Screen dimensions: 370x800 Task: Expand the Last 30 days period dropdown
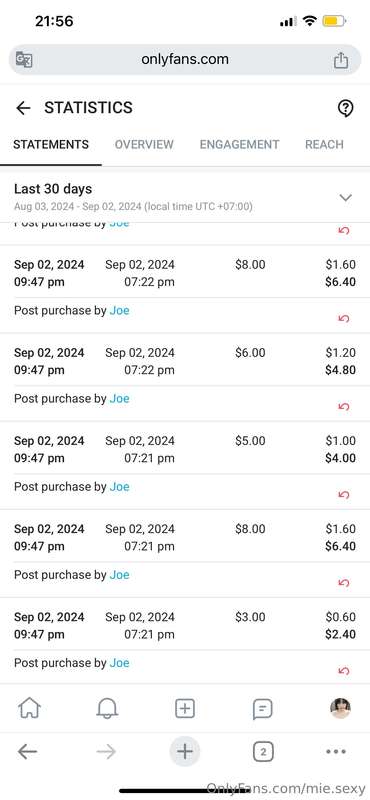pyautogui.click(x=185, y=196)
